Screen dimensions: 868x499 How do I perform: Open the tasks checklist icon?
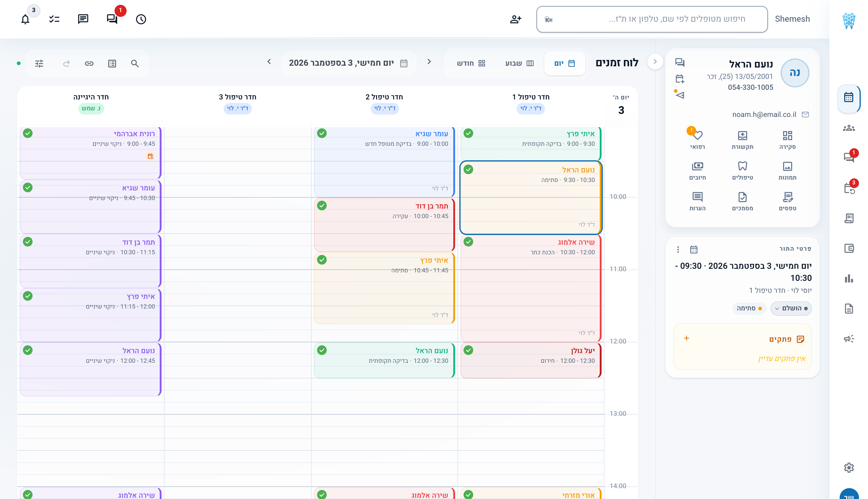tap(54, 19)
